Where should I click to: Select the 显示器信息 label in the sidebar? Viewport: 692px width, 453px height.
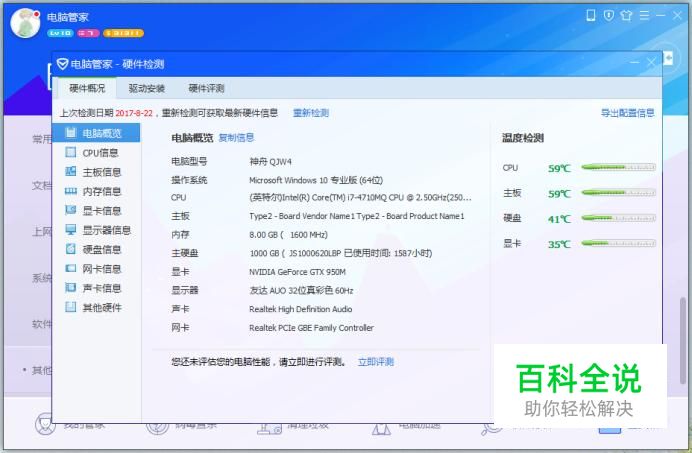pos(107,230)
